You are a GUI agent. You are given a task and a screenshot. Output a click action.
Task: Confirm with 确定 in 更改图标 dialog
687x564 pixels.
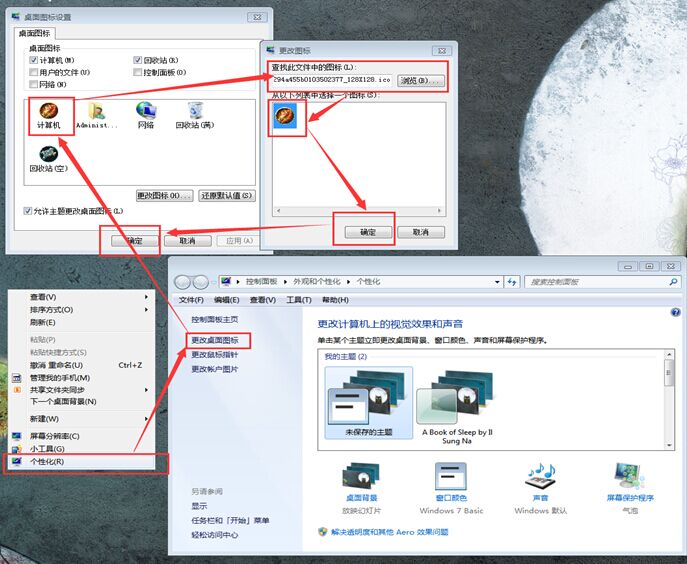pos(368,232)
